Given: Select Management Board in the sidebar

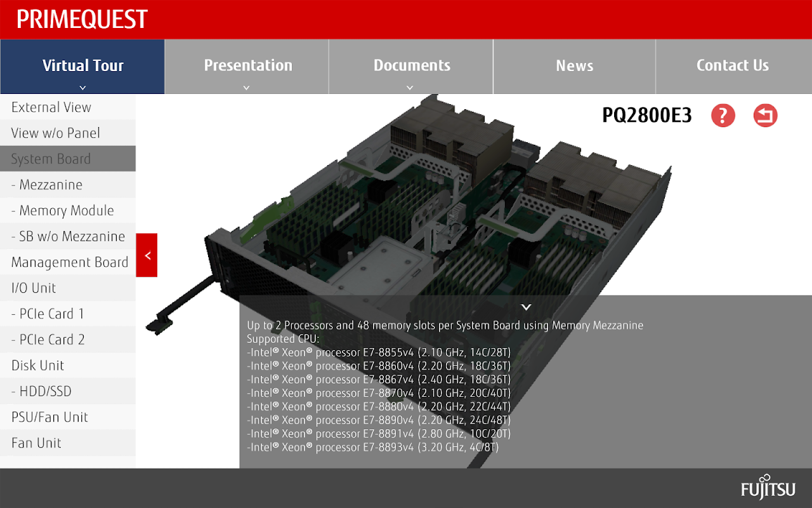Looking at the screenshot, I should coord(68,262).
